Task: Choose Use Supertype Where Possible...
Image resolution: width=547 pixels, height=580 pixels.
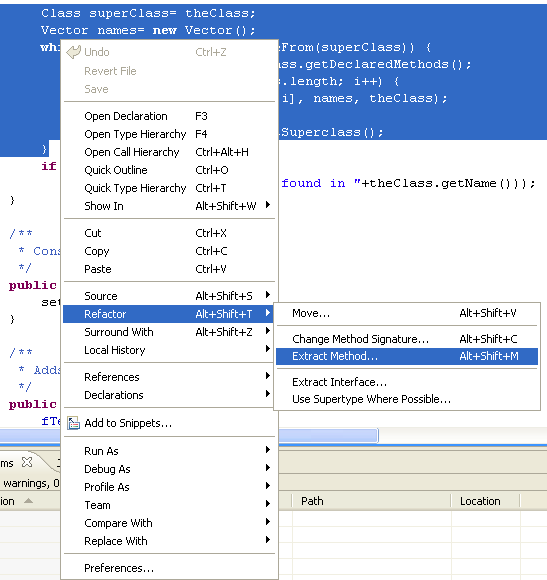Action: pos(407,399)
